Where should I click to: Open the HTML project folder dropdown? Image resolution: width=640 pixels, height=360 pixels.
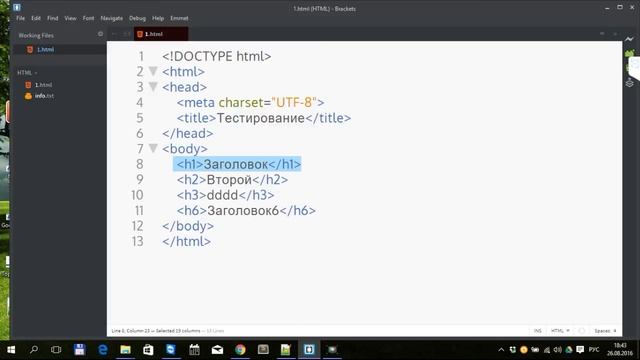click(x=27, y=73)
